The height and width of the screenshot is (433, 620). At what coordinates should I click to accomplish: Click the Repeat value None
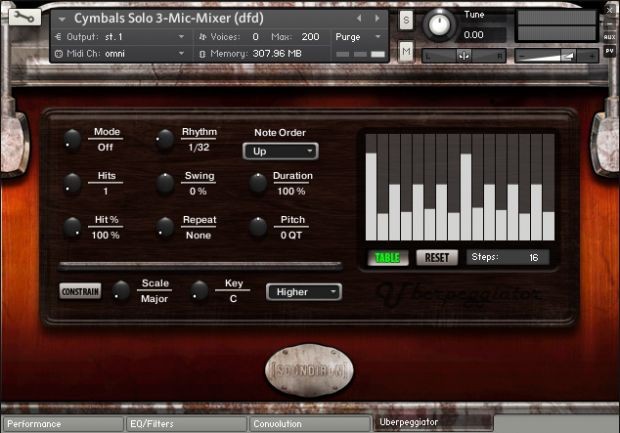point(198,235)
